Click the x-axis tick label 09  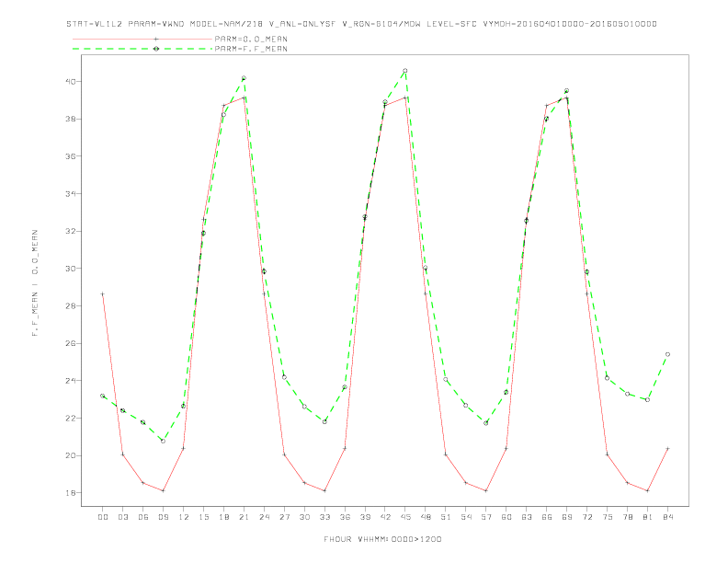point(163,517)
